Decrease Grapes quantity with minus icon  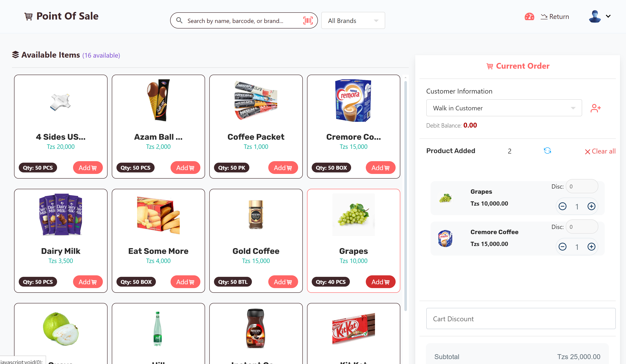pyautogui.click(x=562, y=206)
